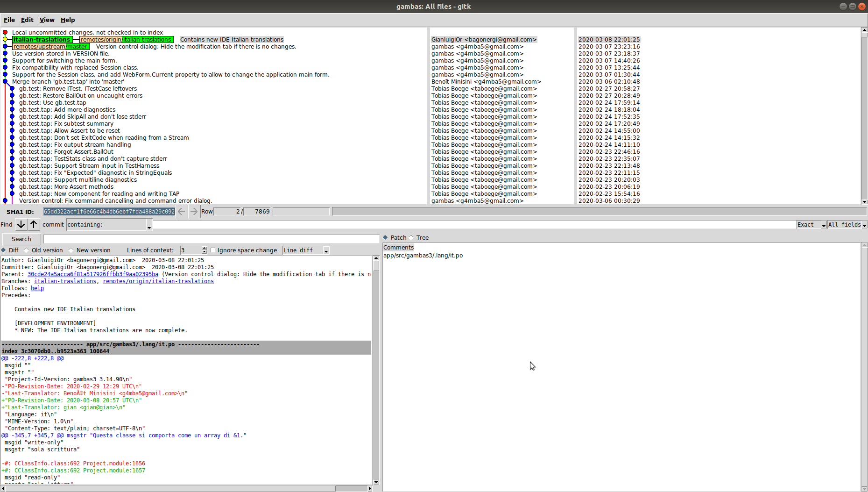
Task: Click the back arrow next to SHA1 ID
Action: 182,212
